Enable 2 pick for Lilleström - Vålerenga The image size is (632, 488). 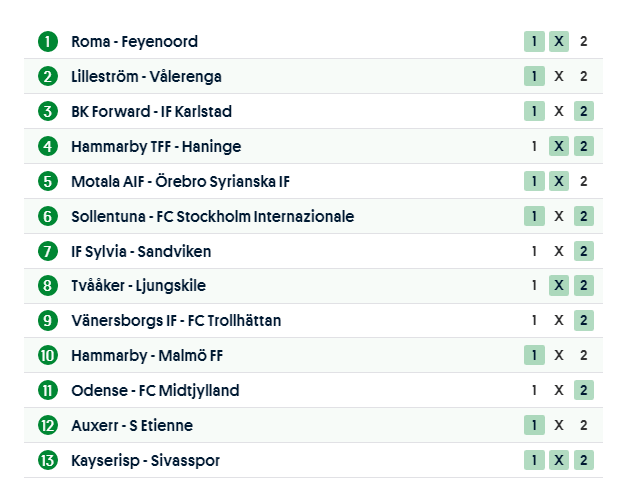point(584,77)
